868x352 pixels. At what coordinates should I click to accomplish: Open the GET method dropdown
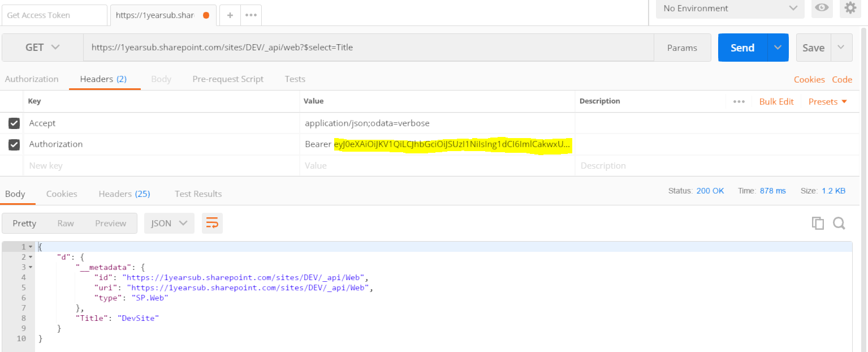41,48
